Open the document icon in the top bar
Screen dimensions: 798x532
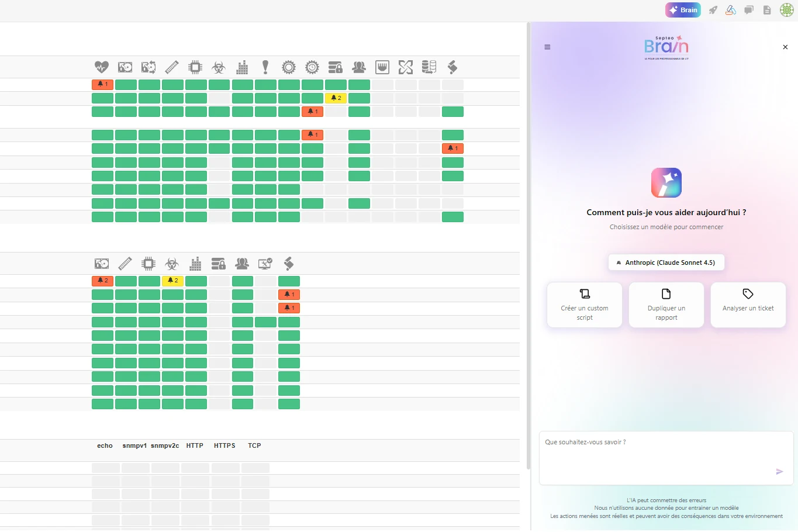[767, 10]
